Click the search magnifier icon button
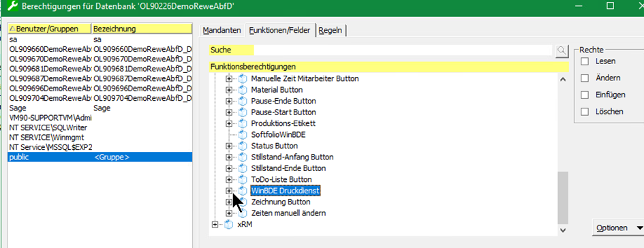Viewport: 644px width, 248px height. (x=562, y=50)
